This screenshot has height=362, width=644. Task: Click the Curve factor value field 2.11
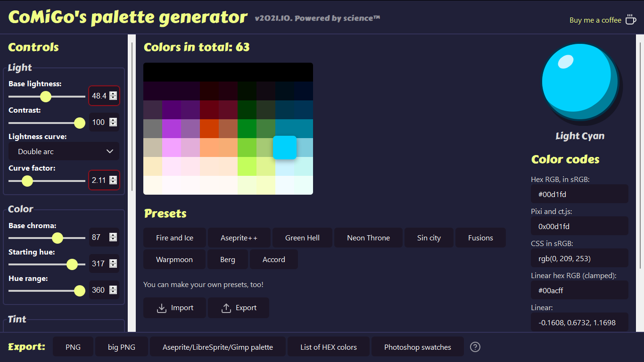click(x=104, y=180)
